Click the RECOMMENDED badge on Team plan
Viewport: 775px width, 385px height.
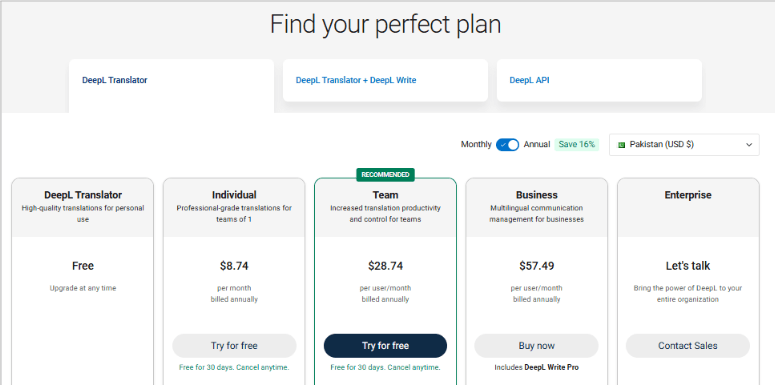[385, 175]
